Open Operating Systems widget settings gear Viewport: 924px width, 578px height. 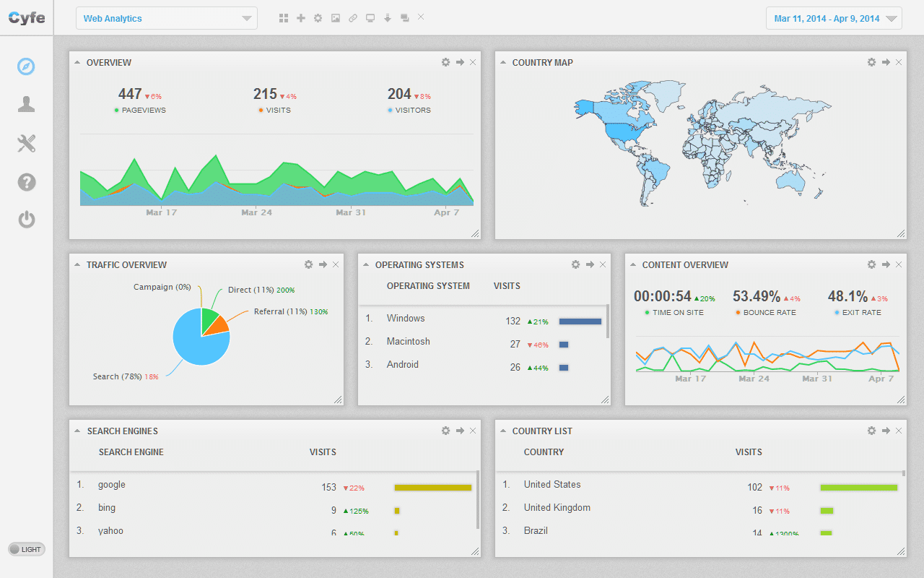575,264
